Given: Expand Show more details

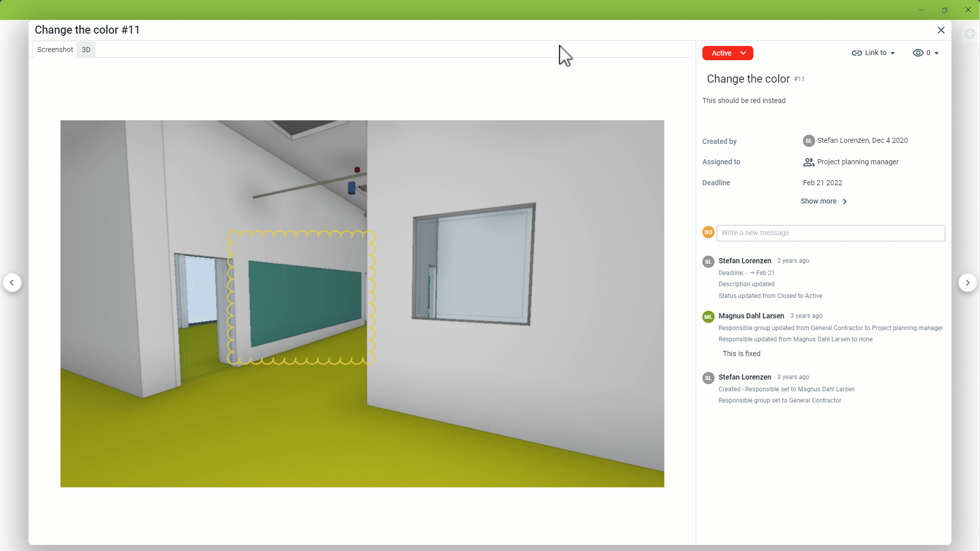Looking at the screenshot, I should coord(823,202).
